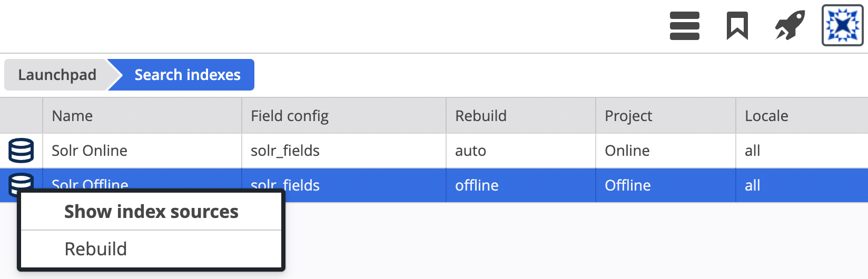Sort by the Name column header

pos(72,116)
